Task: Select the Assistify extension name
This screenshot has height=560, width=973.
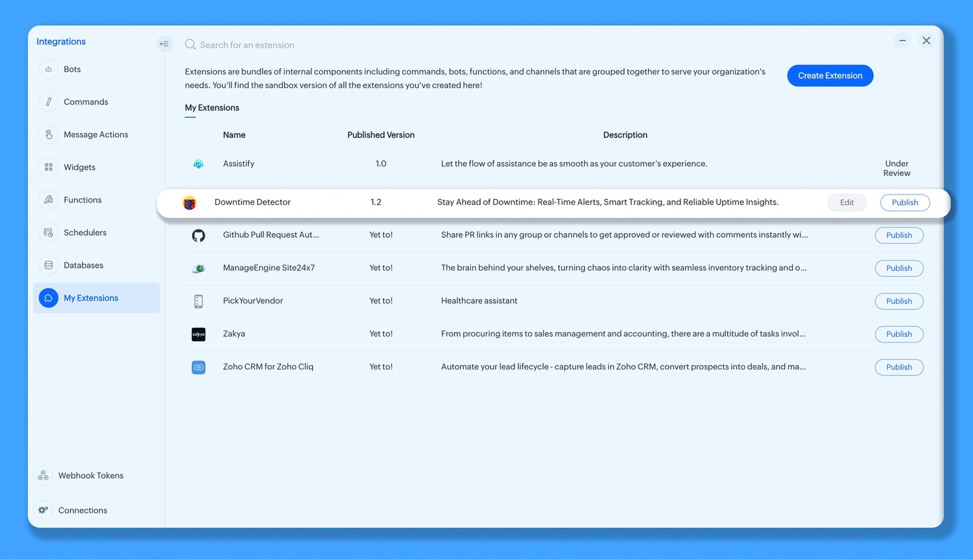Action: (x=239, y=164)
